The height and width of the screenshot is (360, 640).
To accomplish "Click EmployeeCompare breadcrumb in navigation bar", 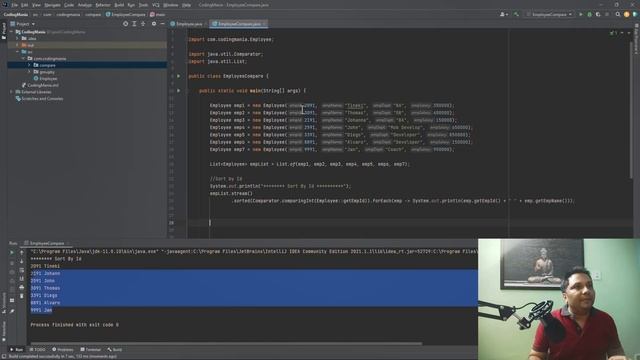I will coord(125,14).
